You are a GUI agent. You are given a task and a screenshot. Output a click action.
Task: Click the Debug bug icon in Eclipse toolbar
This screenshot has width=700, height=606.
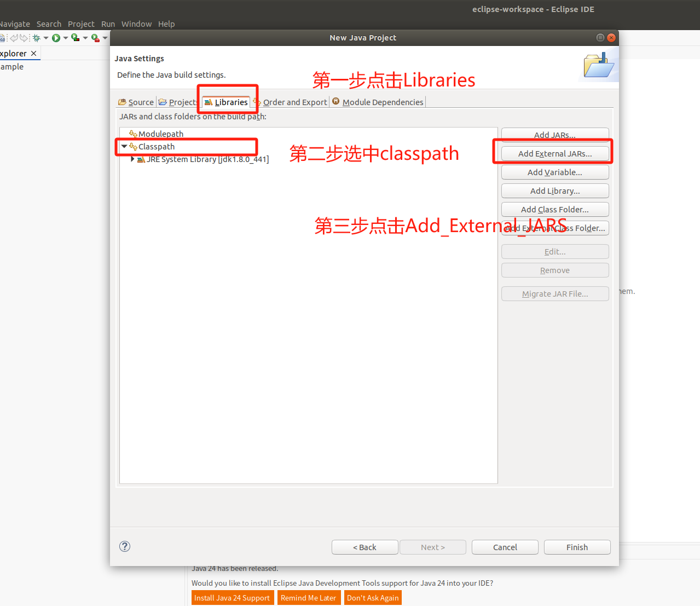37,38
